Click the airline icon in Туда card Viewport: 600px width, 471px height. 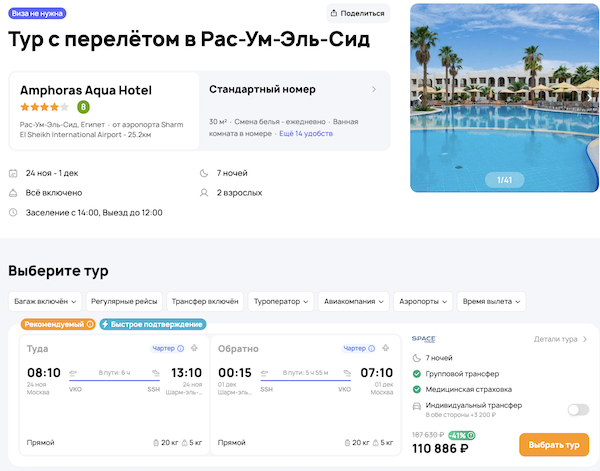(196, 348)
